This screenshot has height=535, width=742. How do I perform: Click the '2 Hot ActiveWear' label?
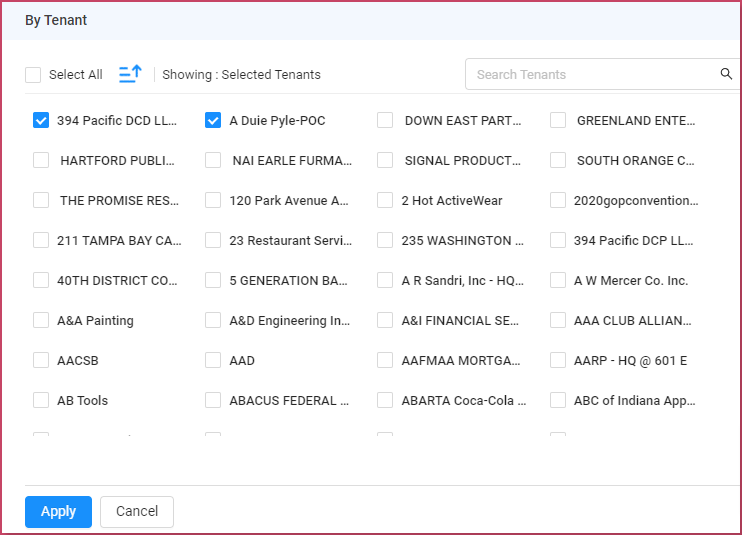pyautogui.click(x=452, y=201)
